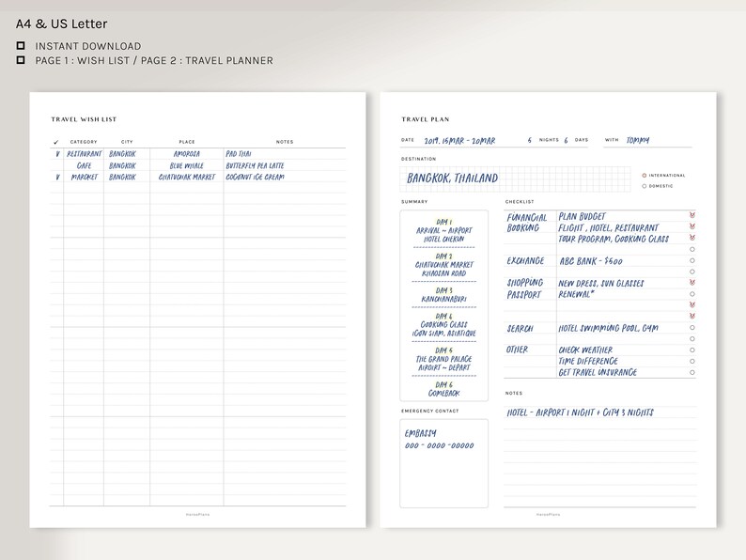Click the NOTES column header in wish list

(x=285, y=142)
